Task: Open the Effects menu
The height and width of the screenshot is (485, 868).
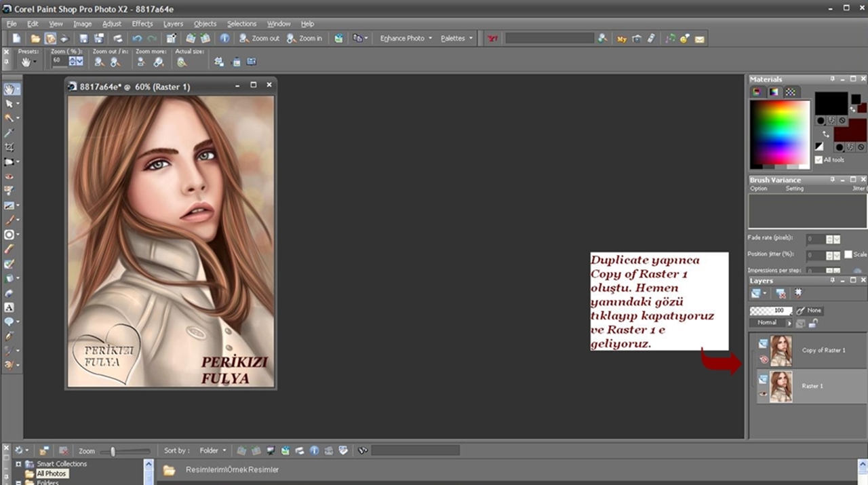Action: pyautogui.click(x=142, y=24)
